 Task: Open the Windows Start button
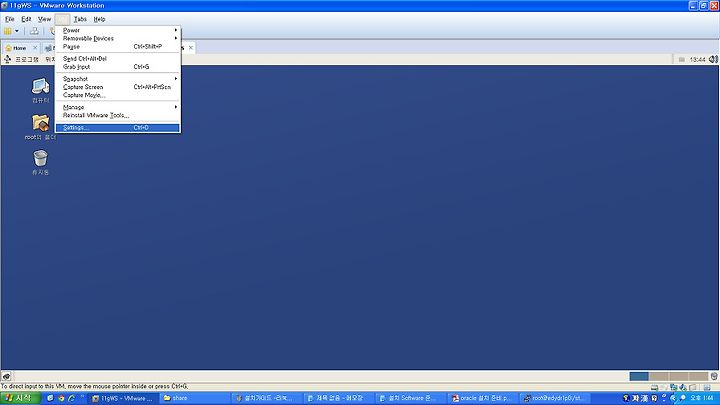click(20, 398)
